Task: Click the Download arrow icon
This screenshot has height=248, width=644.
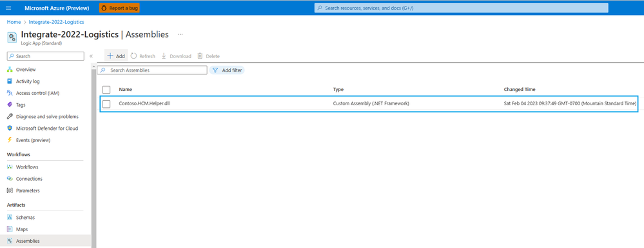Action: click(164, 56)
